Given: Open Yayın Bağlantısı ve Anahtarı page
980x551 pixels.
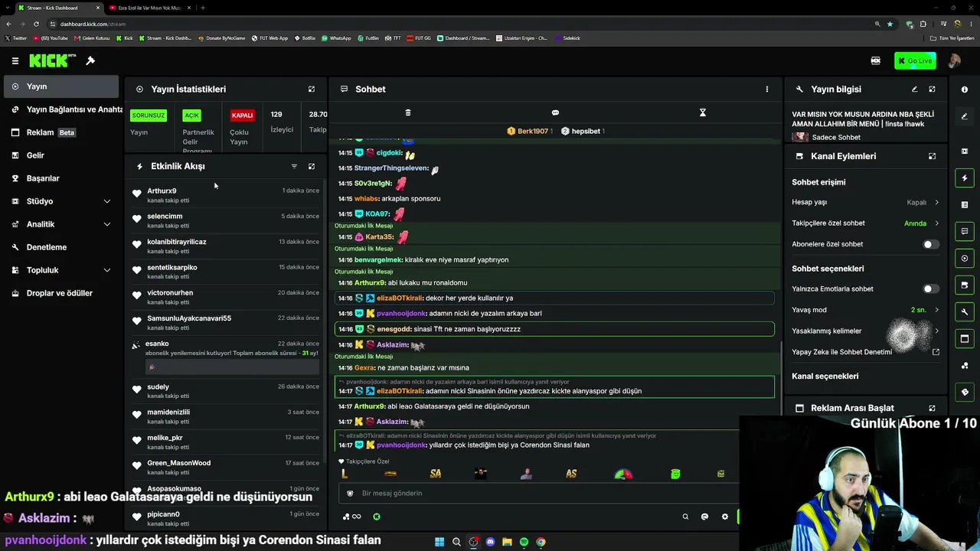Looking at the screenshot, I should click(x=63, y=109).
